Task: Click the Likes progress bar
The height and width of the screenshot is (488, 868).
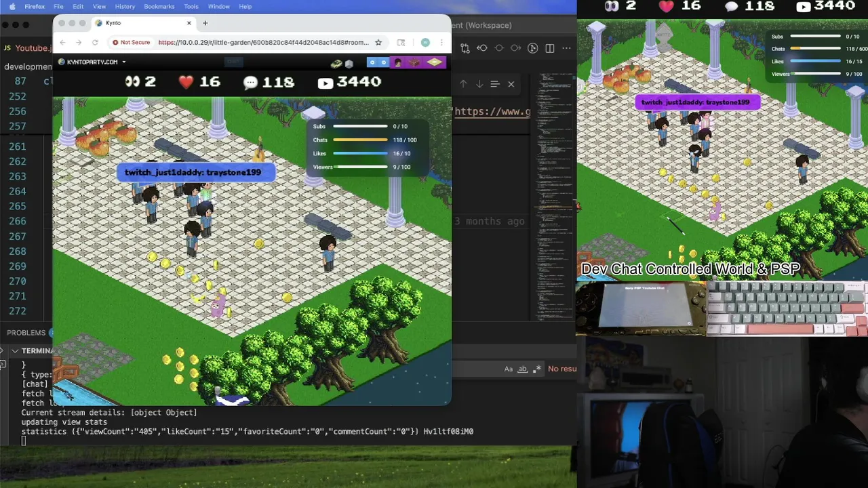Action: 360,153
